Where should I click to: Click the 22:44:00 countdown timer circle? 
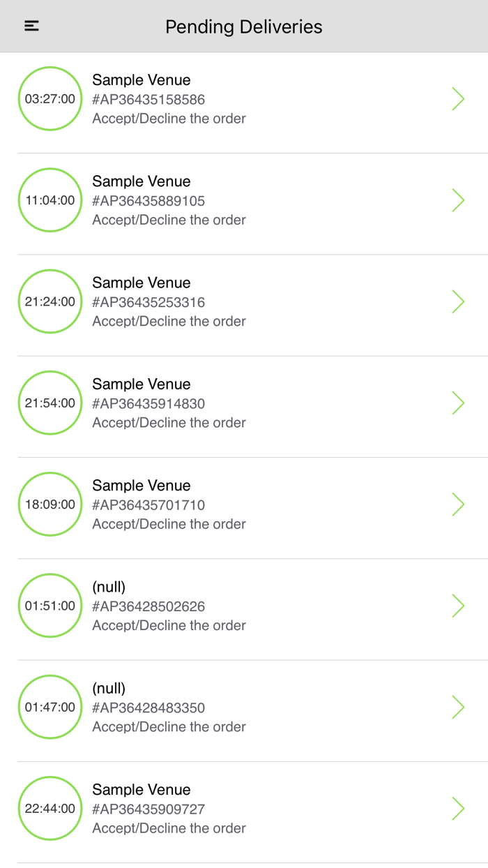(49, 808)
